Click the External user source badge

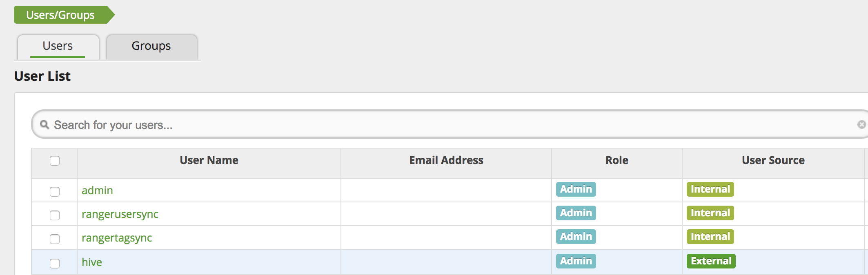click(710, 260)
